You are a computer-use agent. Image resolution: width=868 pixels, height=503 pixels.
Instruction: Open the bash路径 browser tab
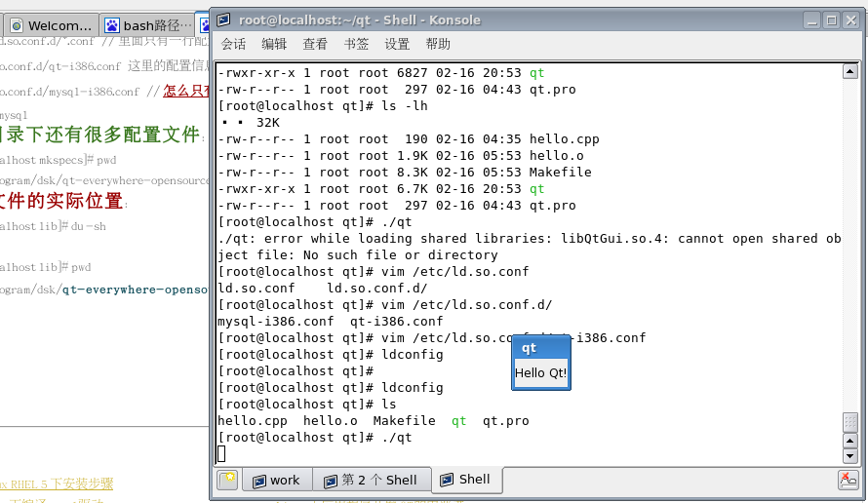[148, 25]
